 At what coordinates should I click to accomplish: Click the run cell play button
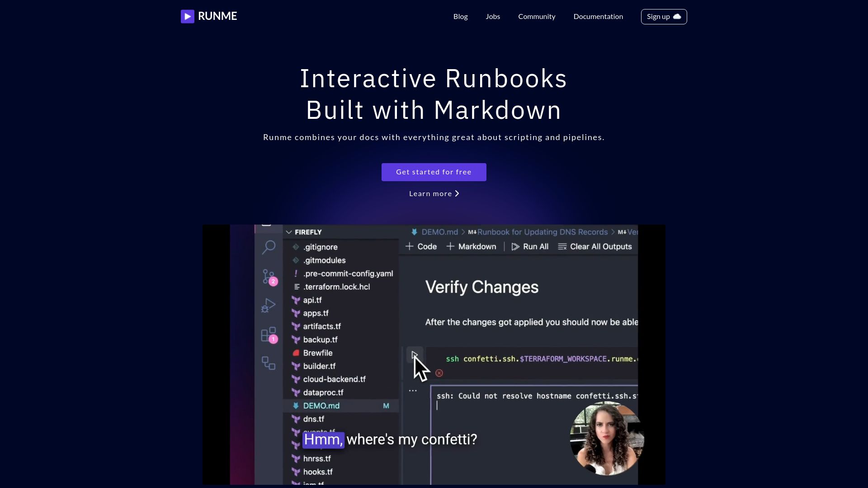point(415,355)
